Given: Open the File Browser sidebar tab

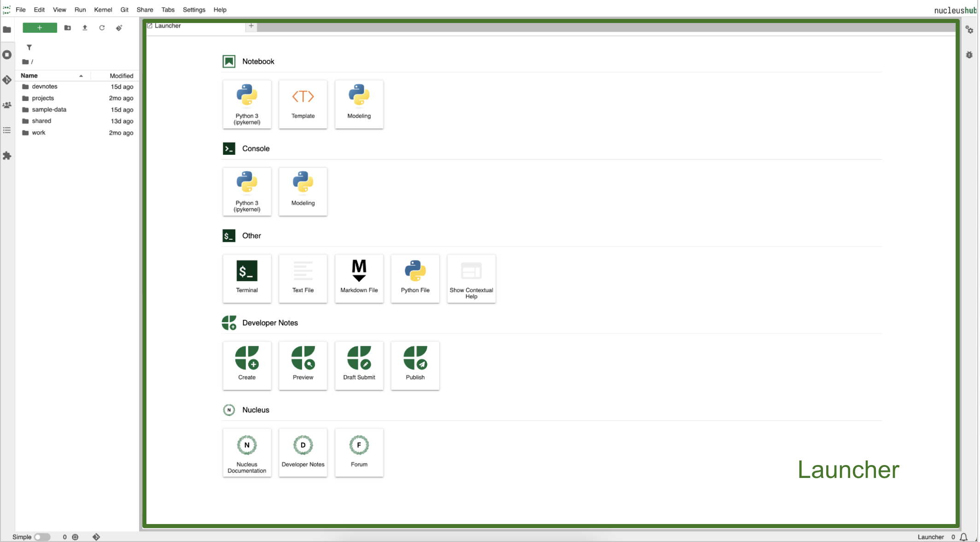Looking at the screenshot, I should coord(7,29).
